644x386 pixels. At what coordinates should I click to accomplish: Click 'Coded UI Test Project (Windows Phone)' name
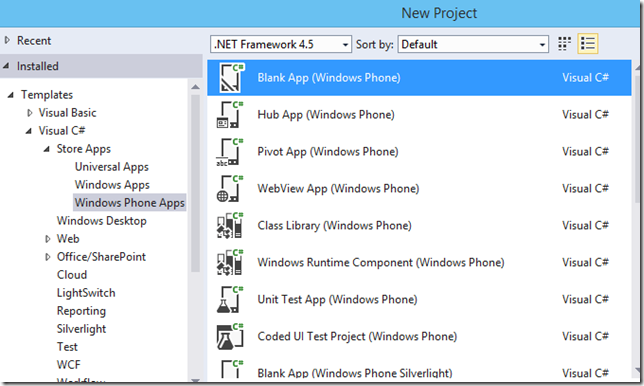pos(357,336)
